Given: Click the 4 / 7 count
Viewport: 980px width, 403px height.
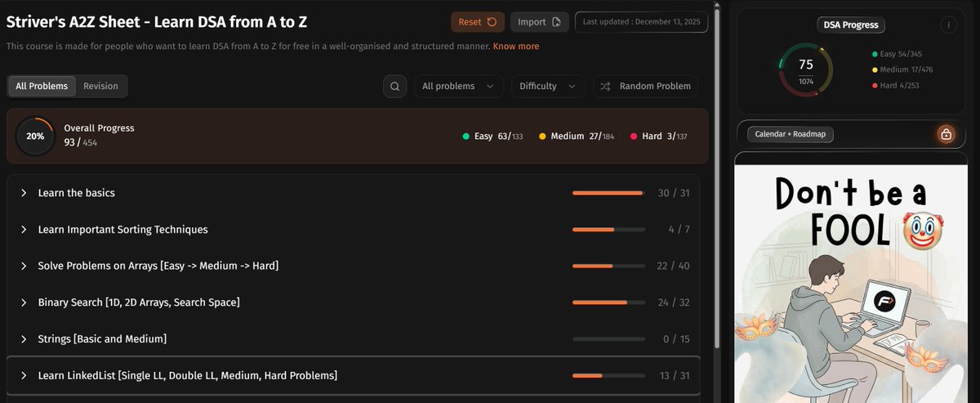Looking at the screenshot, I should click(679, 230).
